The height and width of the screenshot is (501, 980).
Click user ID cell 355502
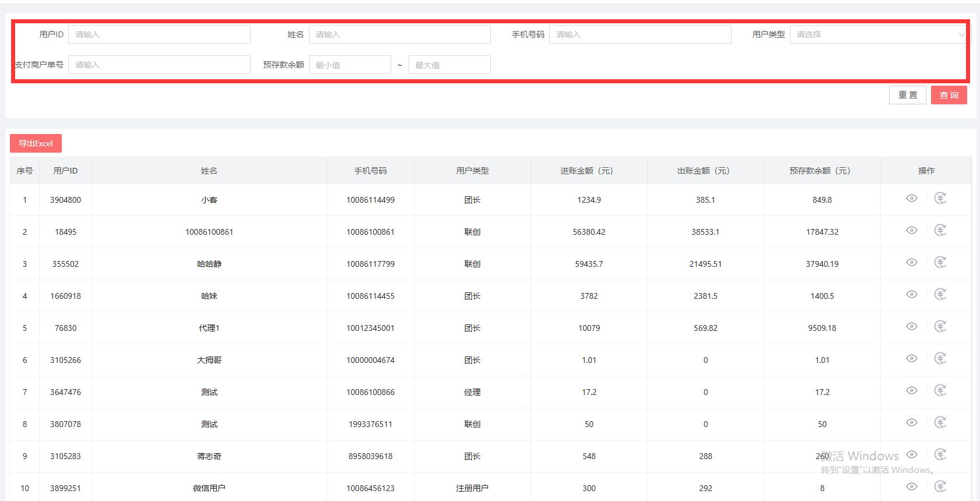65,264
